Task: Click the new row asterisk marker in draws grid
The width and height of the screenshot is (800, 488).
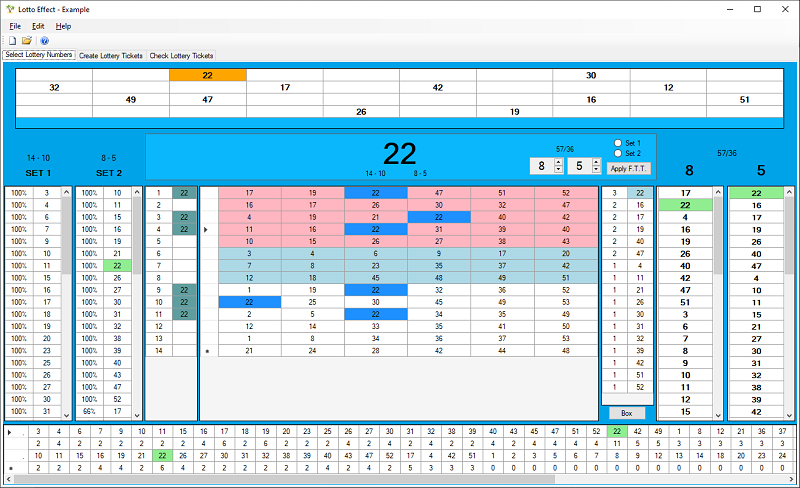Action: pos(207,351)
